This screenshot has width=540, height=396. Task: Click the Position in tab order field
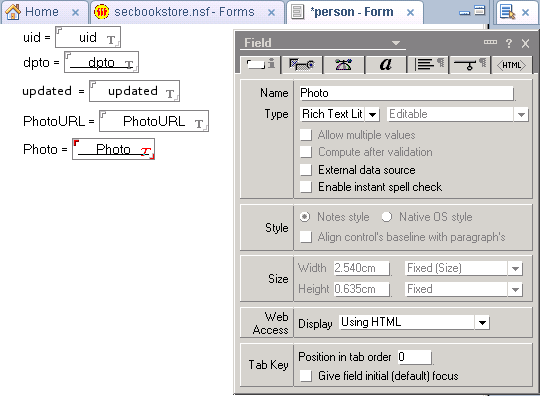(x=414, y=357)
